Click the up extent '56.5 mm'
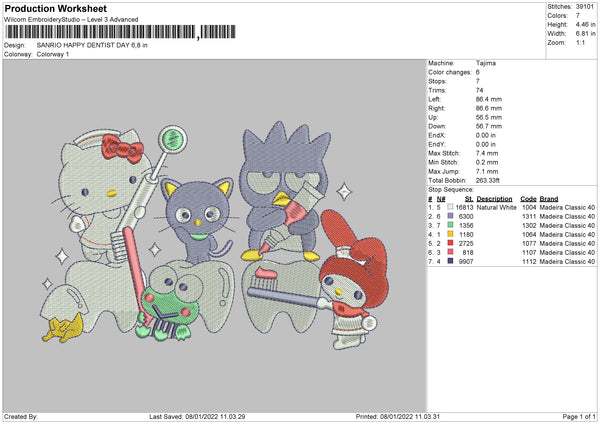 [489, 117]
